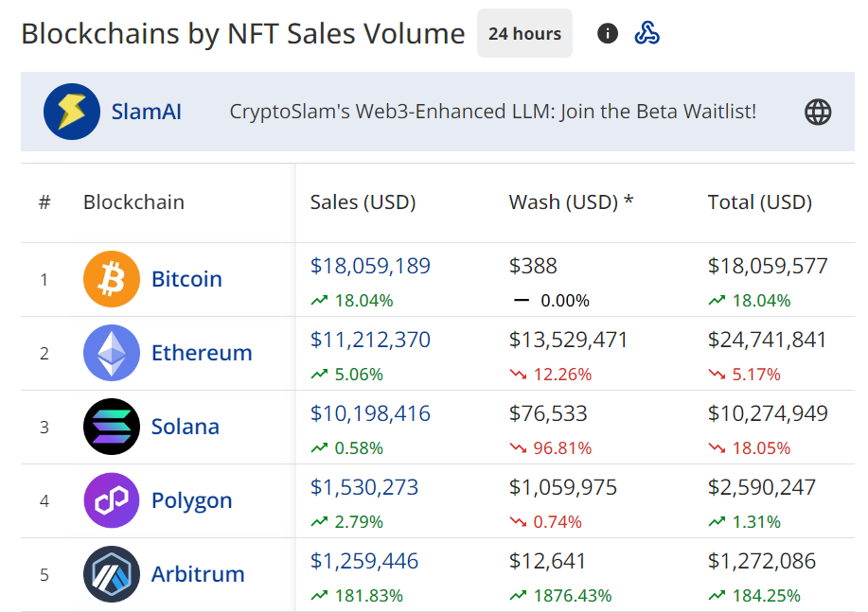Select Solana wash value $76,533

pyautogui.click(x=547, y=414)
